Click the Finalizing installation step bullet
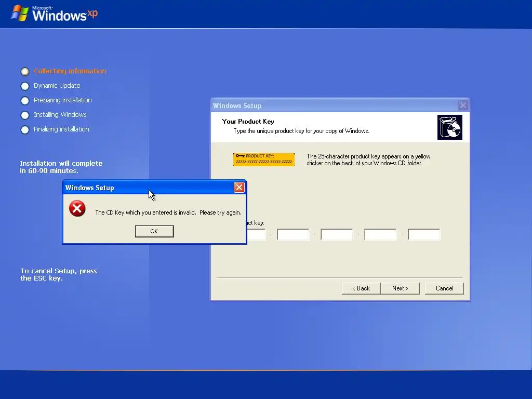This screenshot has height=399, width=532. click(x=25, y=130)
